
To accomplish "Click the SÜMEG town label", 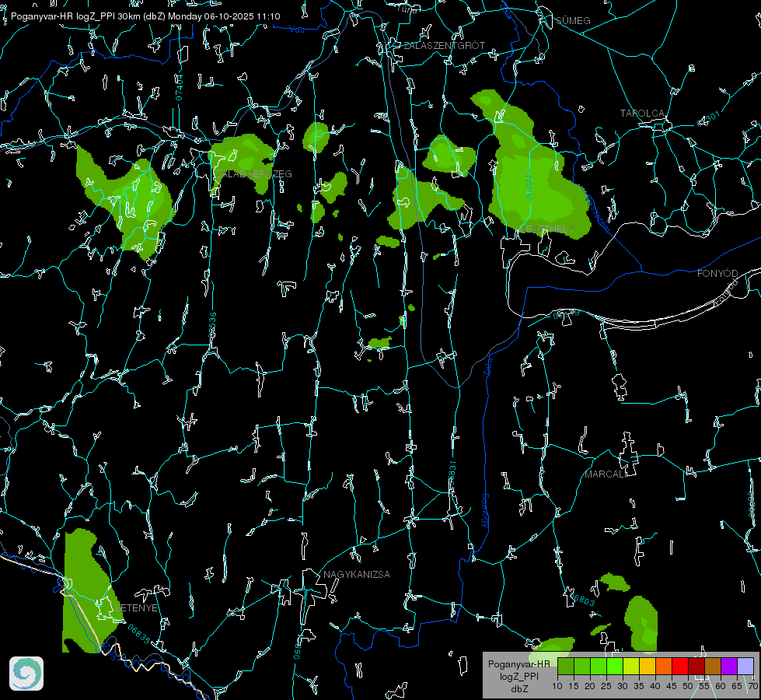I will [573, 20].
